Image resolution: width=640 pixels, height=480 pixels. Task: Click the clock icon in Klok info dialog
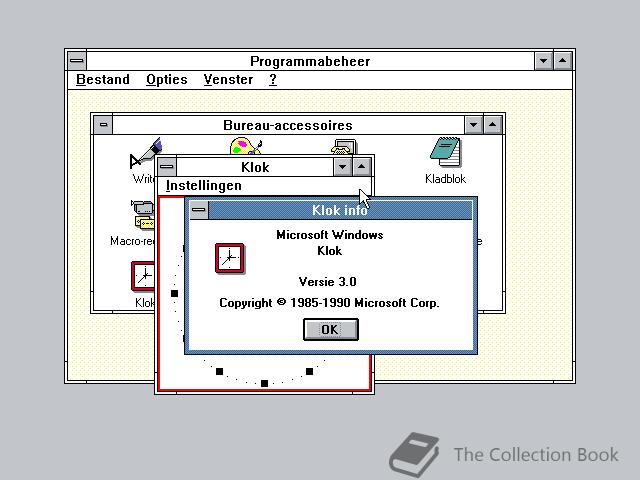click(230, 258)
